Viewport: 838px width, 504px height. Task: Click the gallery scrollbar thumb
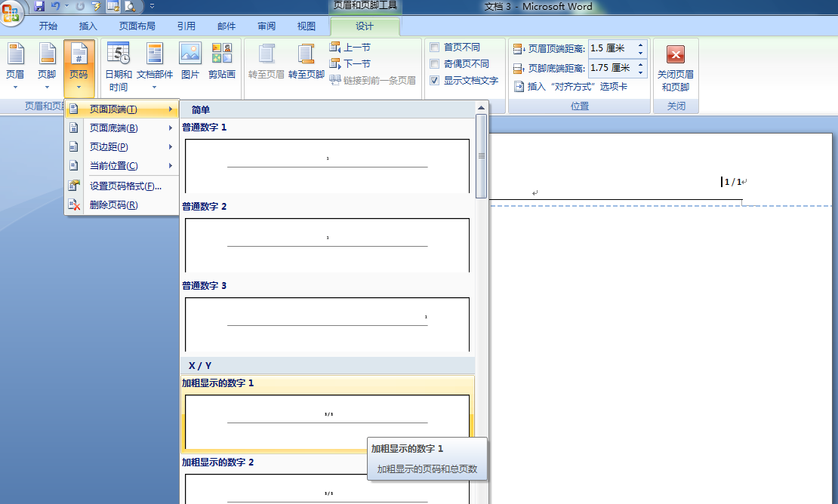(481, 155)
